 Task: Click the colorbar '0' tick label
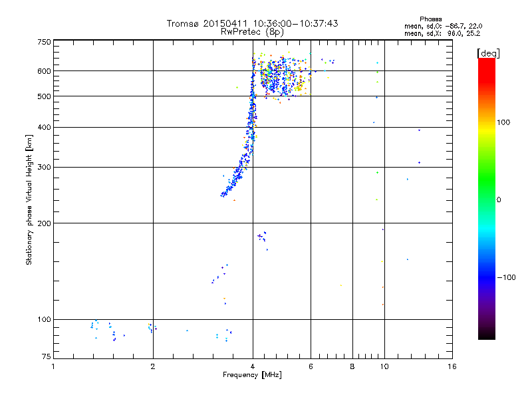coord(499,200)
